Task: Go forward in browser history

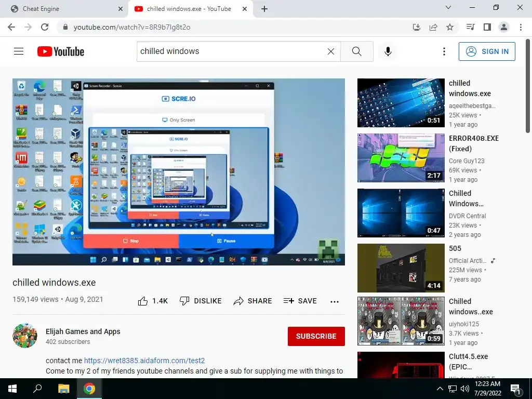Action: click(x=28, y=27)
